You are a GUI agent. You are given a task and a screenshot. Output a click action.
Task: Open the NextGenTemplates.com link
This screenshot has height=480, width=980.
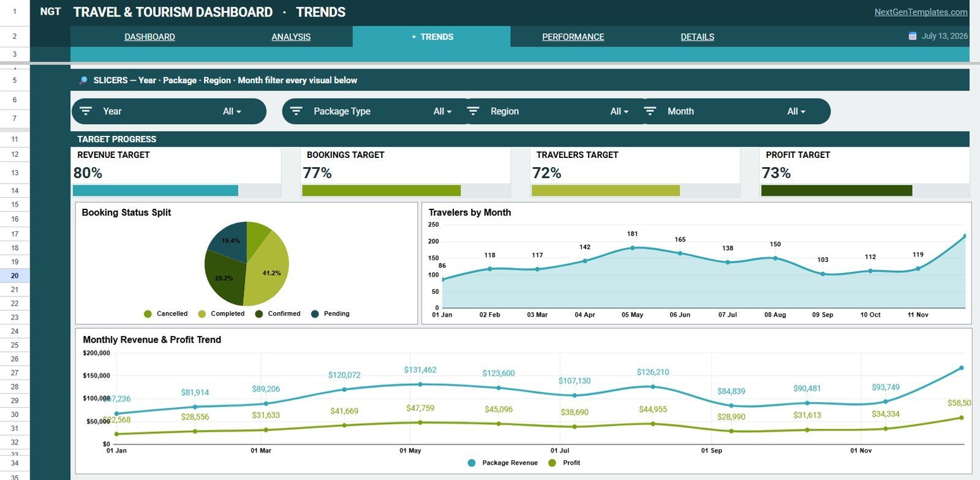click(x=921, y=12)
